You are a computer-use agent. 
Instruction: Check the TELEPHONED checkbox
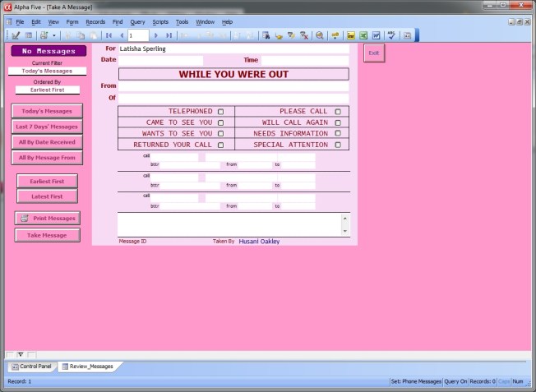coord(220,111)
